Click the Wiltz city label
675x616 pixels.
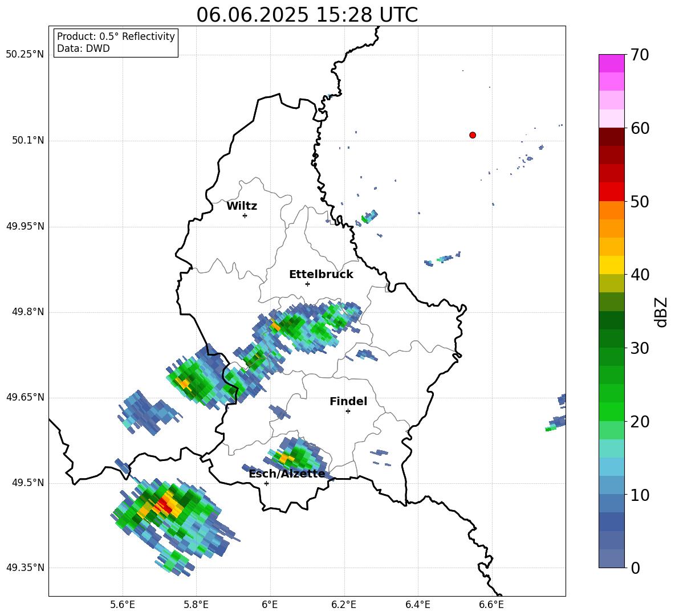(x=242, y=206)
